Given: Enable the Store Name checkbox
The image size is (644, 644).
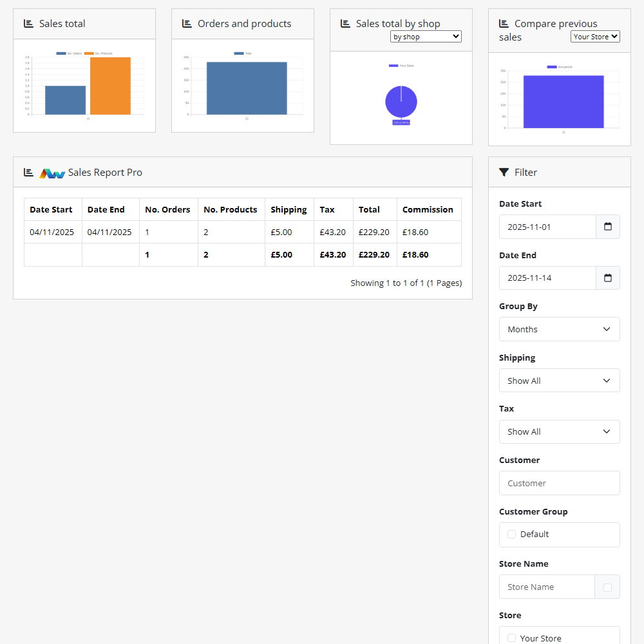Looking at the screenshot, I should click(607, 587).
